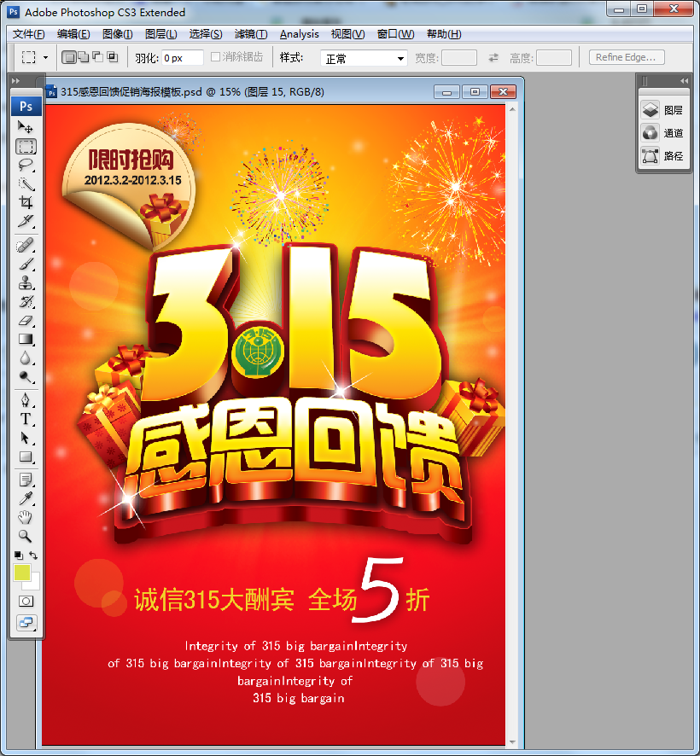
Task: Open the white background color picker
Action: tap(35, 584)
